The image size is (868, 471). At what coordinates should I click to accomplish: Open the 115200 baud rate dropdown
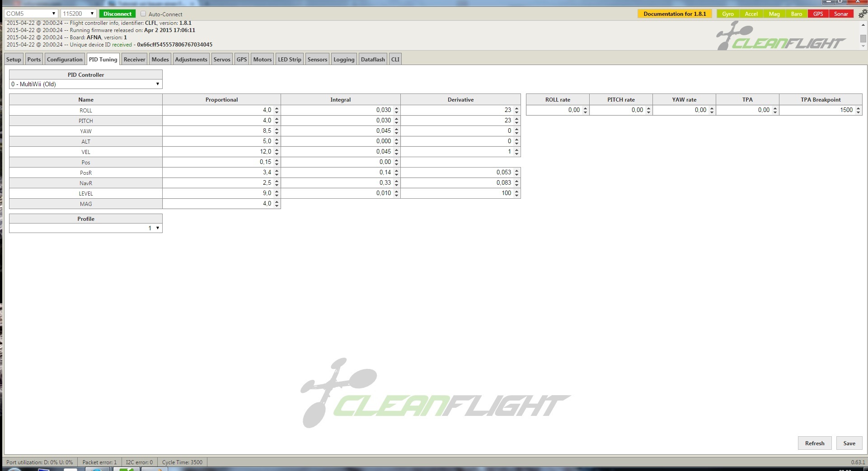coord(78,14)
